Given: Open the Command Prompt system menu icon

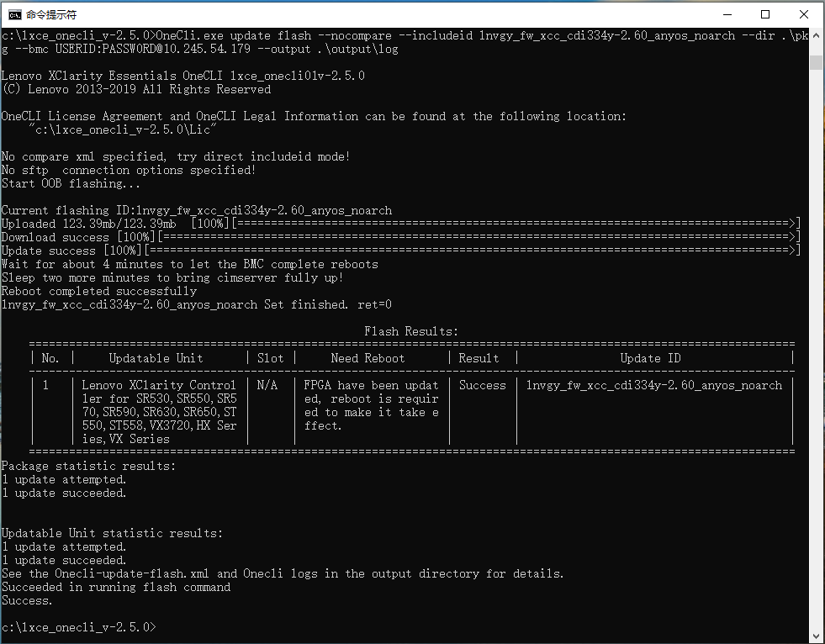Looking at the screenshot, I should [14, 15].
